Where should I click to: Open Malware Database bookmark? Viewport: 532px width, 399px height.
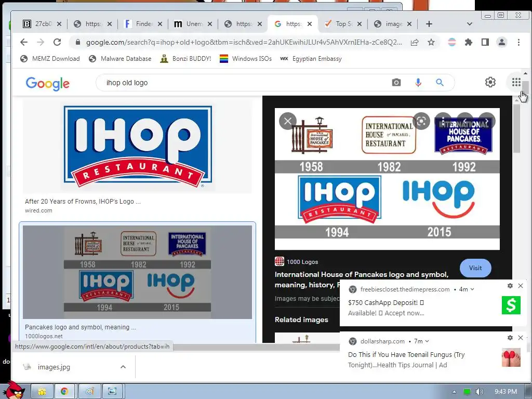tap(120, 59)
